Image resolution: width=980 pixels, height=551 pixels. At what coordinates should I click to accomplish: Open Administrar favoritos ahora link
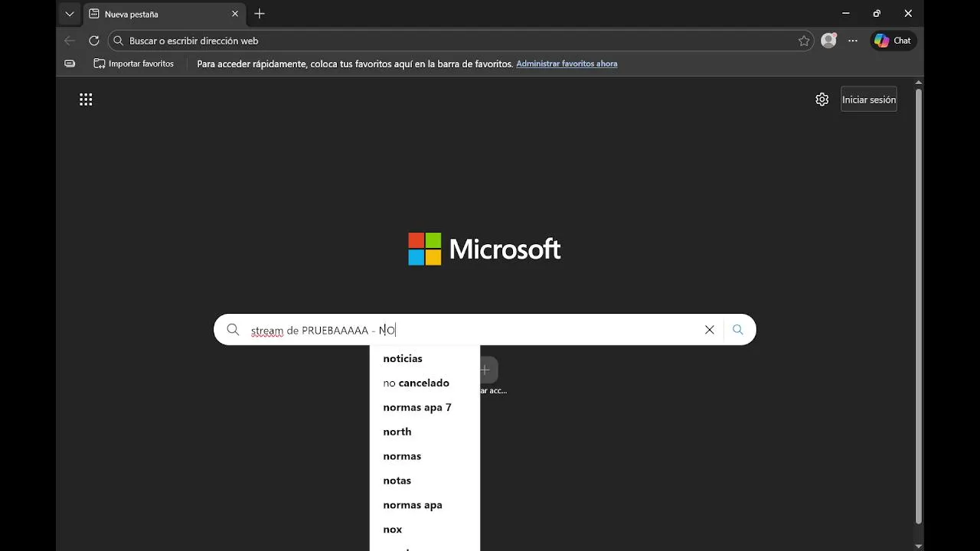pyautogui.click(x=567, y=64)
